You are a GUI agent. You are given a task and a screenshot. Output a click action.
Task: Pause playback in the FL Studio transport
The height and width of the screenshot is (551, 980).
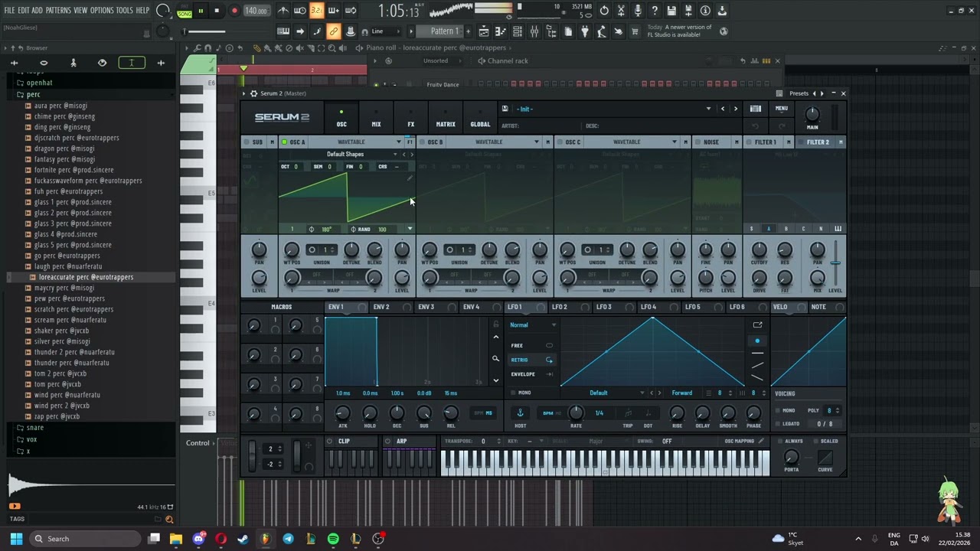[x=201, y=11]
